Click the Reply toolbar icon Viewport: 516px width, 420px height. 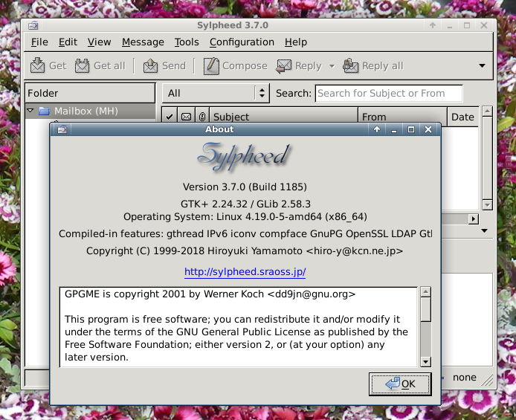(x=284, y=65)
